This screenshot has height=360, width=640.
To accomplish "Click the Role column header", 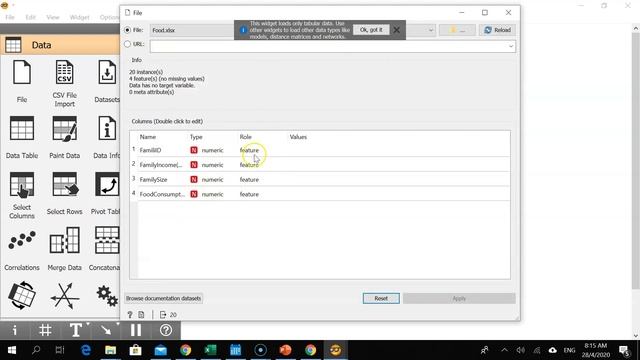I will click(x=245, y=137).
